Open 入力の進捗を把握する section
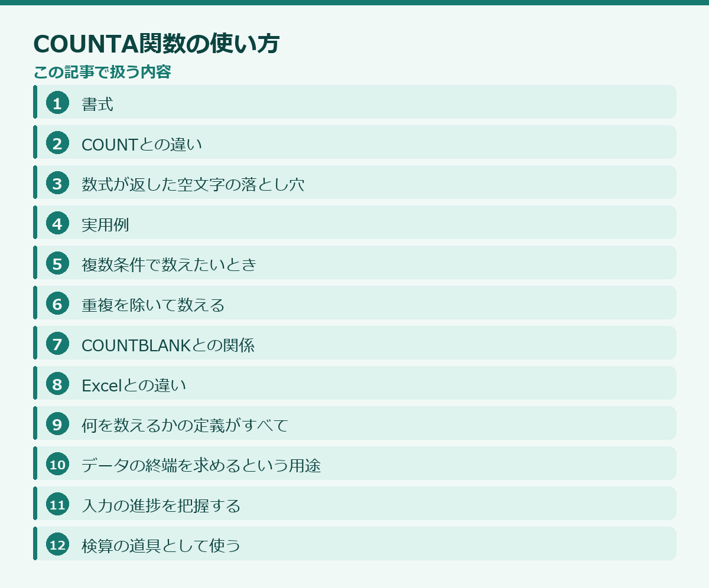709x588 pixels. coord(354,504)
